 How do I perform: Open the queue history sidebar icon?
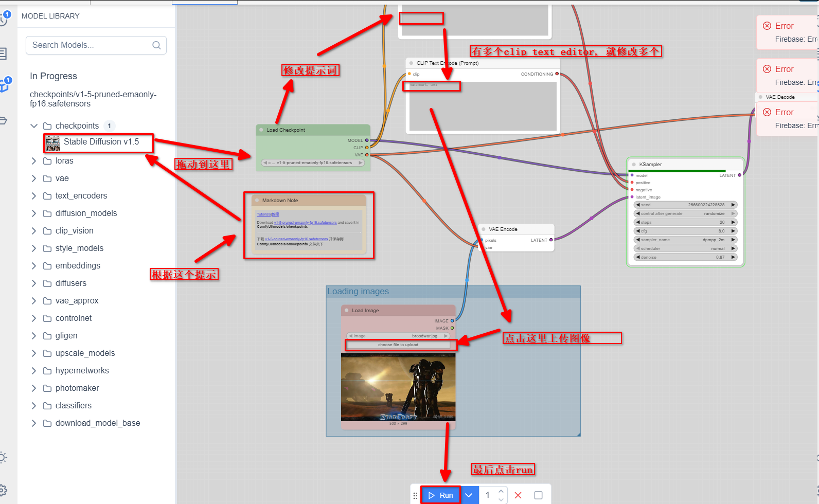click(x=3, y=20)
